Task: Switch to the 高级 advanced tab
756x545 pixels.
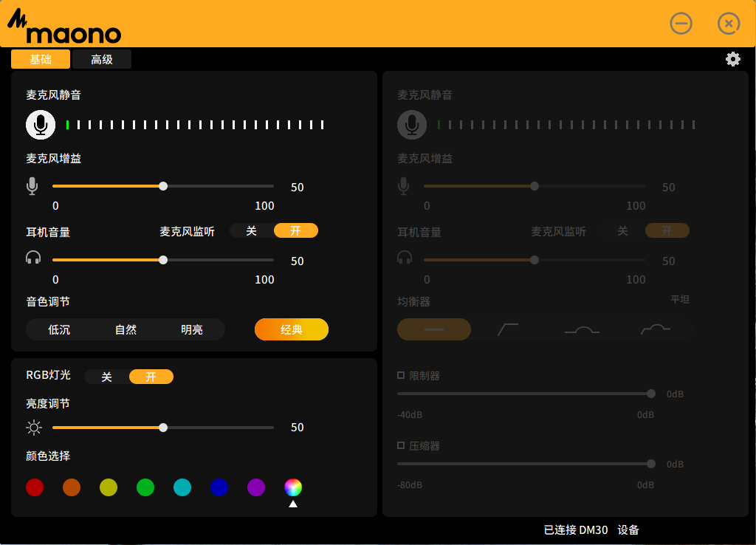Action: pyautogui.click(x=102, y=60)
